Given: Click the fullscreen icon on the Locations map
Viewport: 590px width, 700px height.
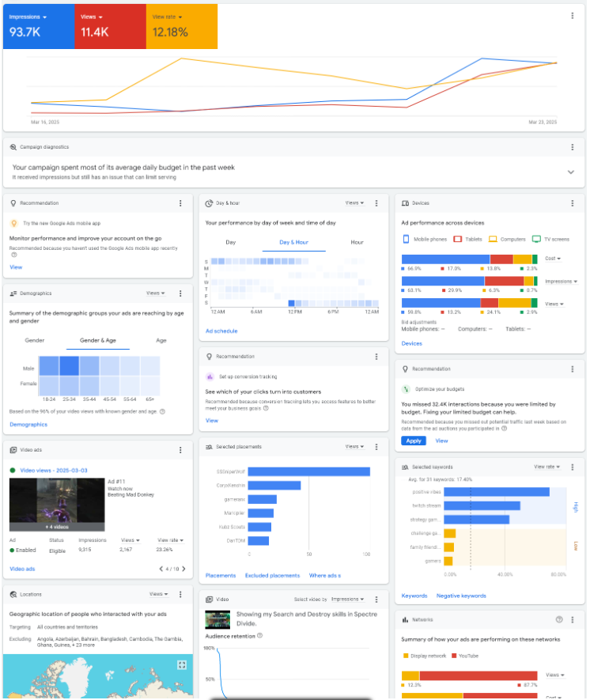Looking at the screenshot, I should point(182,665).
